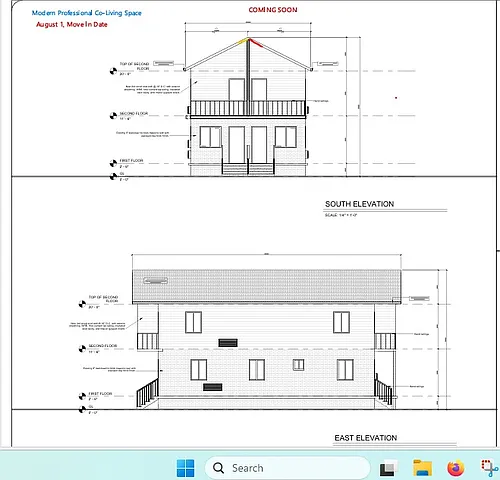Click the "COMING SOON" heading
This screenshot has width=500, height=480.
point(273,10)
